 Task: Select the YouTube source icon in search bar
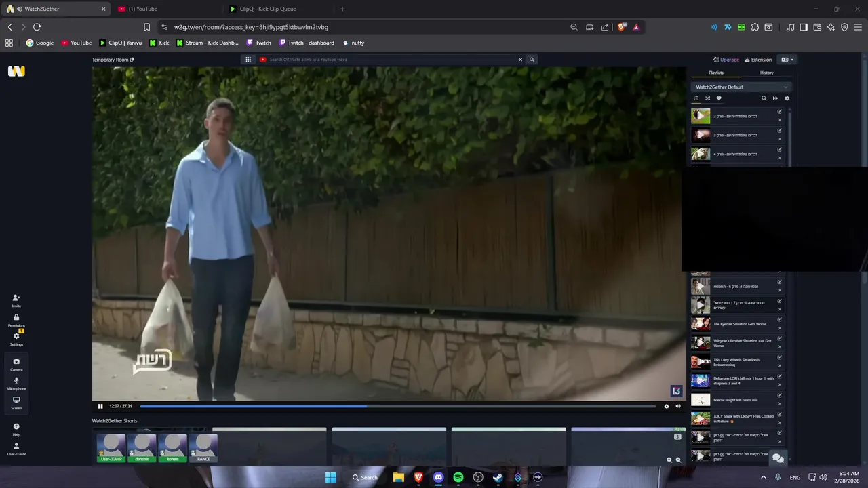pos(263,60)
